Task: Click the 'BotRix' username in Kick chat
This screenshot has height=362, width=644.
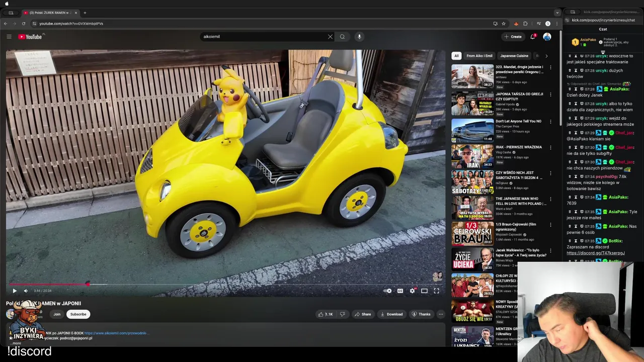Action: coord(616,241)
